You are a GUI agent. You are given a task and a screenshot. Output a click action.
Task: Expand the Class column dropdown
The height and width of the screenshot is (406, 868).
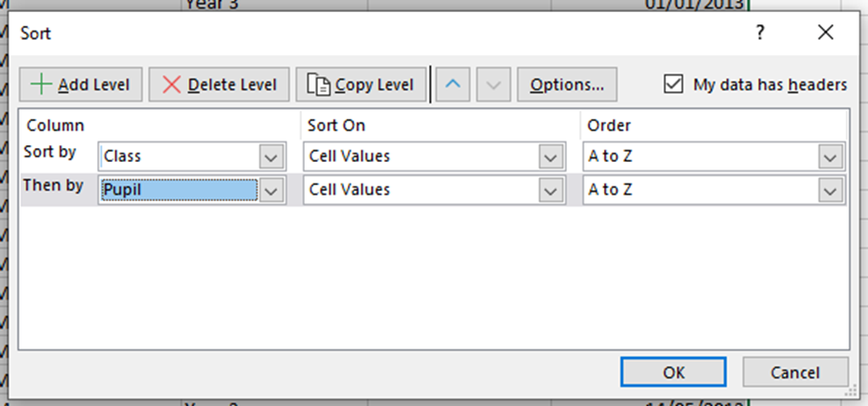point(271,156)
